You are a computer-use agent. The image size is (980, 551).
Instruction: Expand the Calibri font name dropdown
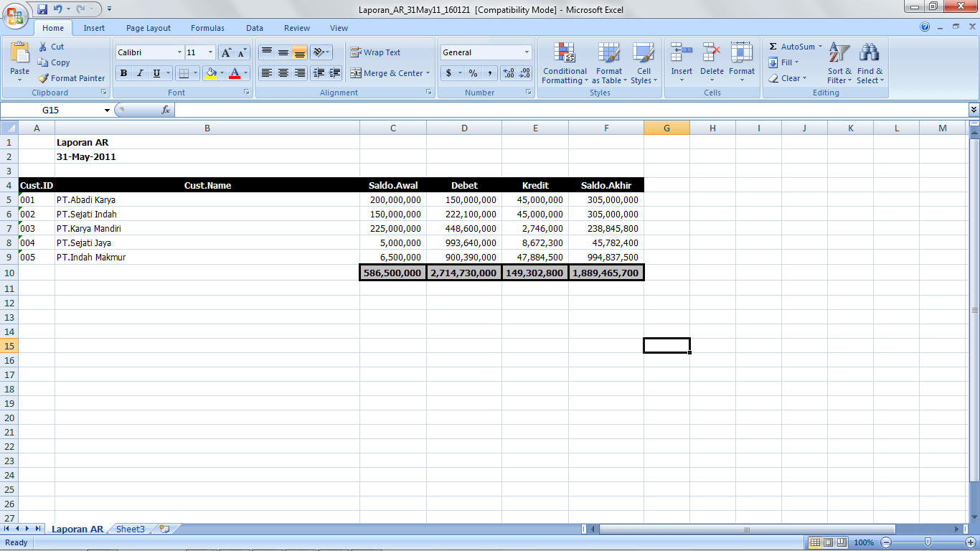179,52
